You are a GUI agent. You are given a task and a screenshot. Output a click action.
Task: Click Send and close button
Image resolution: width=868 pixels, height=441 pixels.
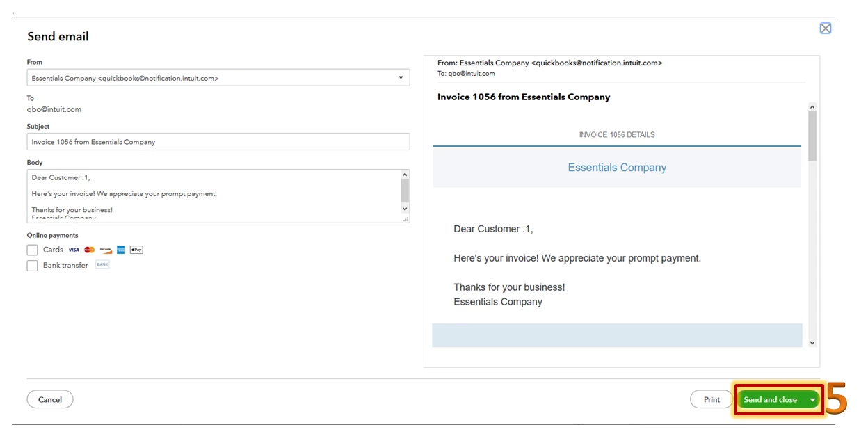click(771, 400)
